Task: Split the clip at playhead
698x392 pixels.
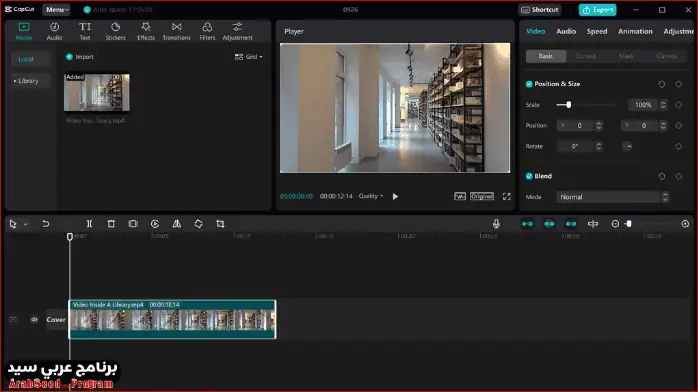Action: click(89, 224)
